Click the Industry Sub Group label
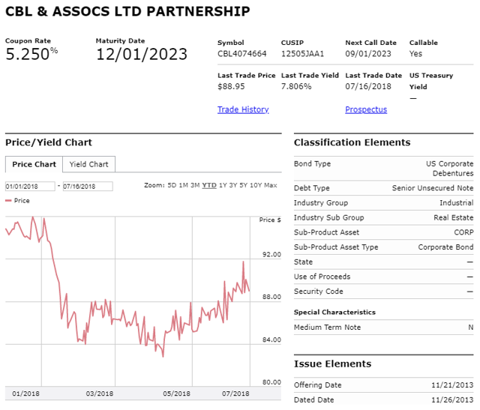The height and width of the screenshot is (410, 480). [329, 218]
